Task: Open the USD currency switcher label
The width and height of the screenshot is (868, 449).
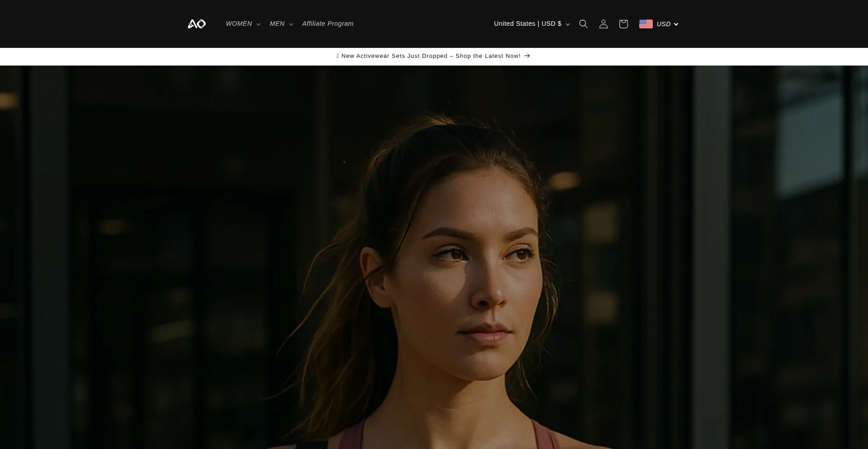Action: pos(663,24)
